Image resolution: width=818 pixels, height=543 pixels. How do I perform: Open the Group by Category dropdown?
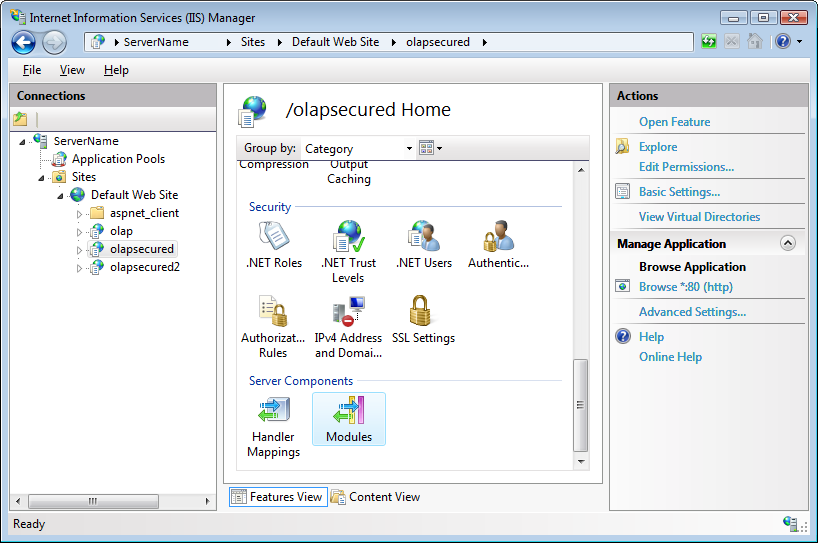[x=358, y=149]
